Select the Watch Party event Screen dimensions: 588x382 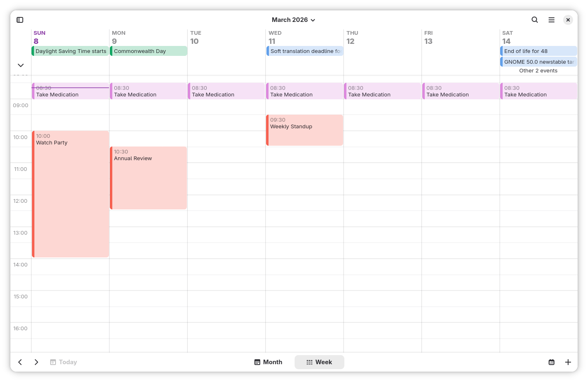[70, 194]
